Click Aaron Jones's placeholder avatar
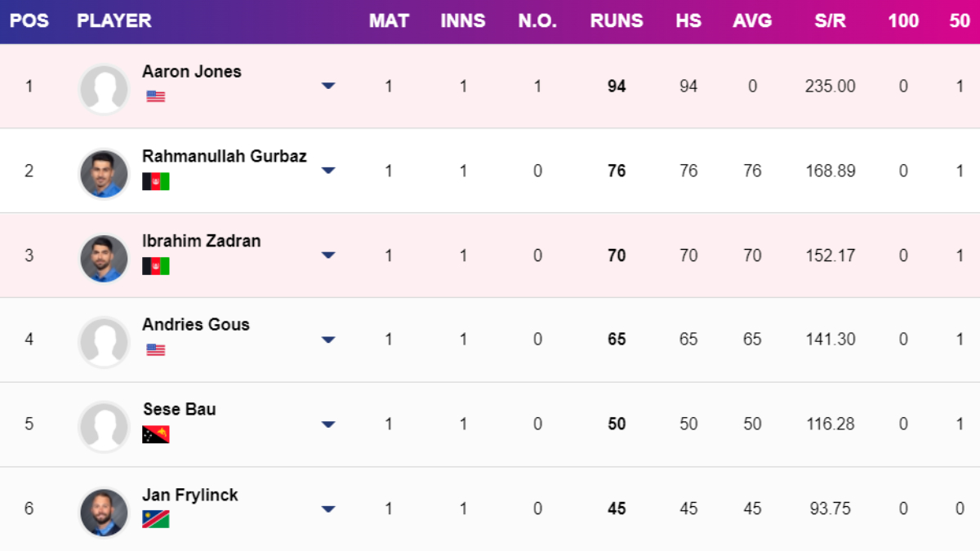The height and width of the screenshot is (551, 980). [x=104, y=88]
